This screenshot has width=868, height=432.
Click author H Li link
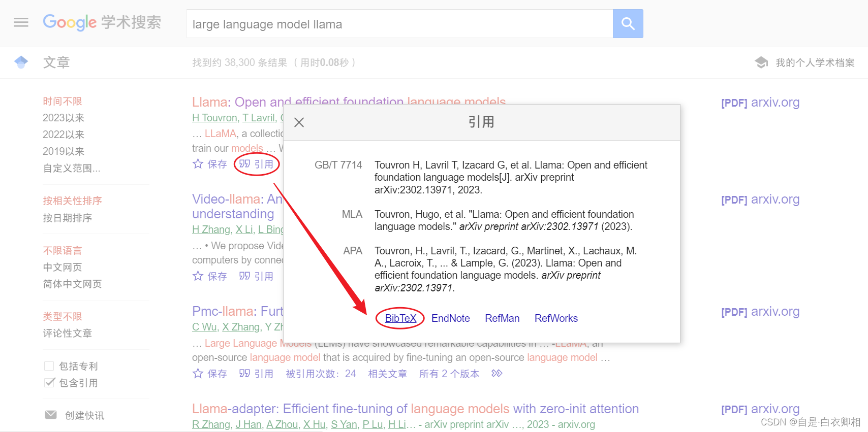tap(397, 424)
